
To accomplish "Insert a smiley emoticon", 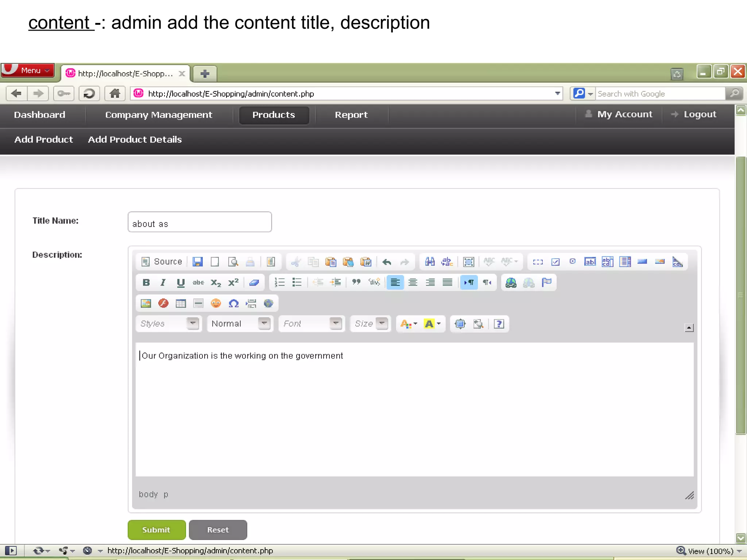I will [216, 303].
